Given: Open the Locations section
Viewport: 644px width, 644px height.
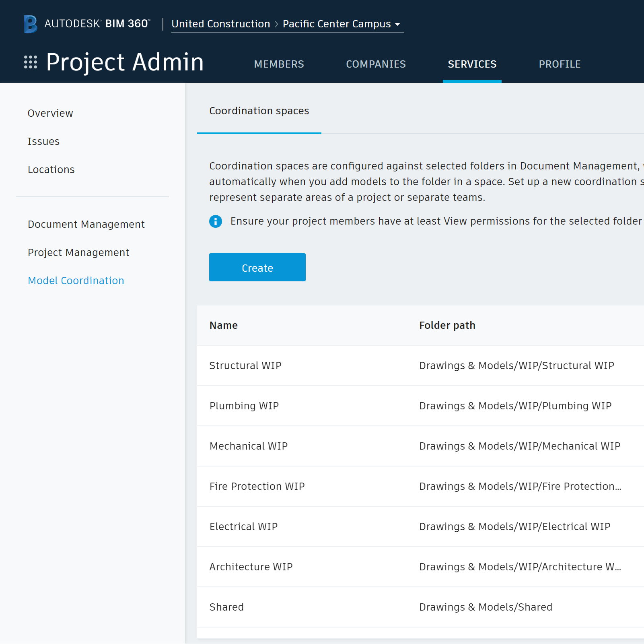Looking at the screenshot, I should click(51, 169).
